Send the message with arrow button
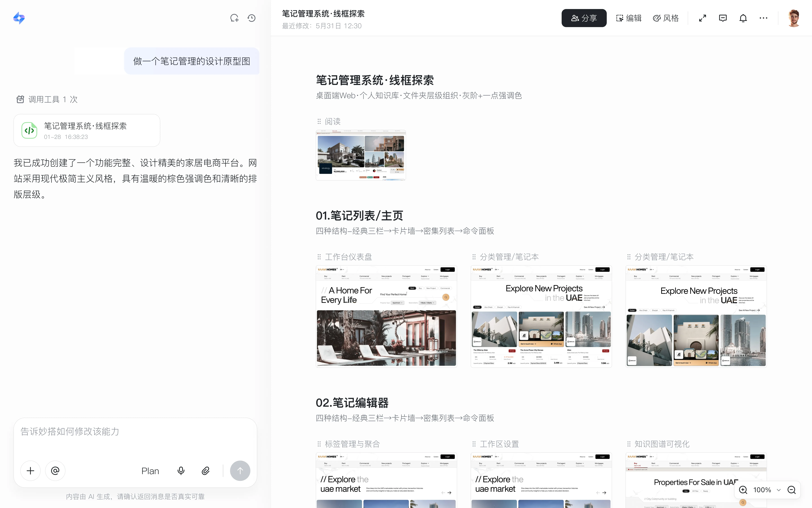The image size is (812, 508). [240, 471]
